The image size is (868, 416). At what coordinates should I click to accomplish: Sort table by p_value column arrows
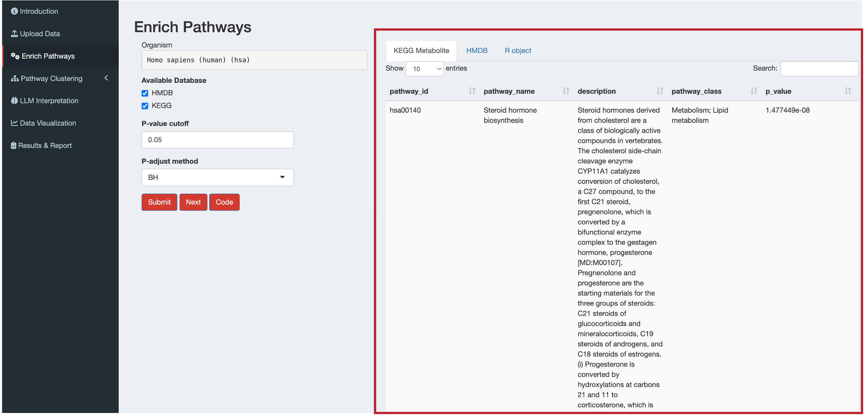click(x=848, y=91)
